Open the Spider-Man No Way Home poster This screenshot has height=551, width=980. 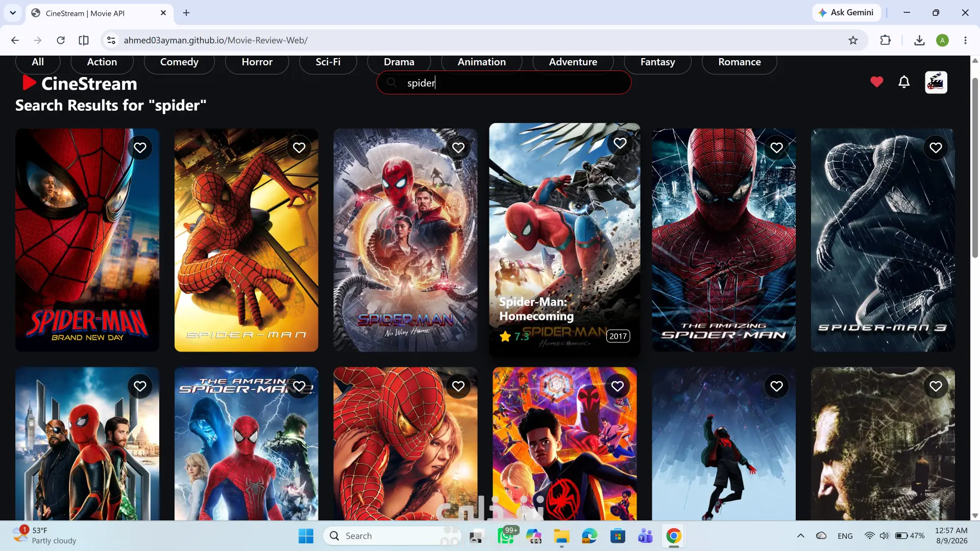[405, 240]
